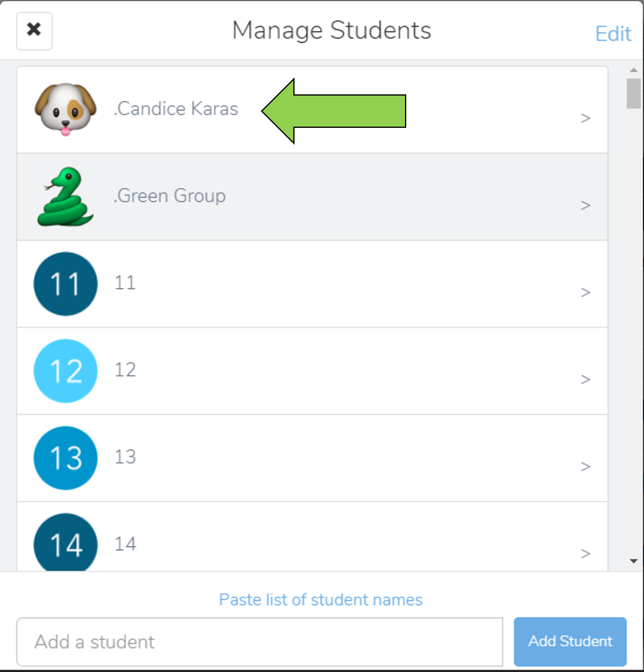Select the light blue 12 avatar circle
This screenshot has height=672, width=644.
(x=66, y=371)
